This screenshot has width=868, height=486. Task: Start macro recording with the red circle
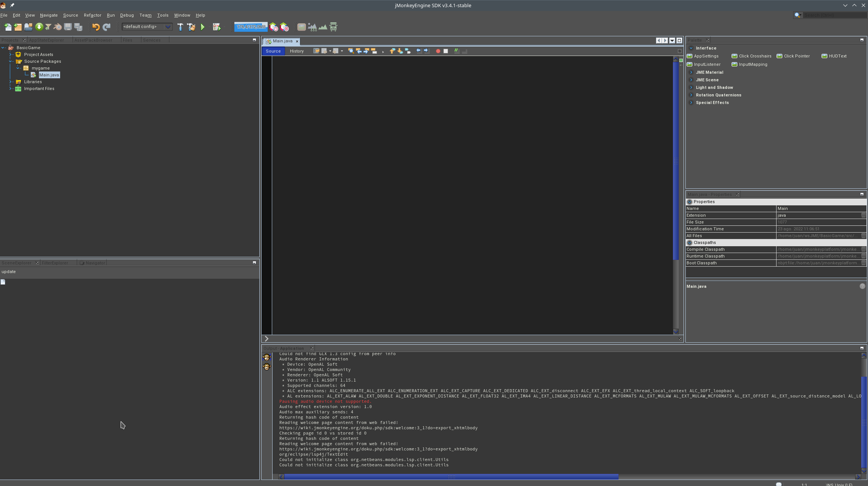coord(438,51)
